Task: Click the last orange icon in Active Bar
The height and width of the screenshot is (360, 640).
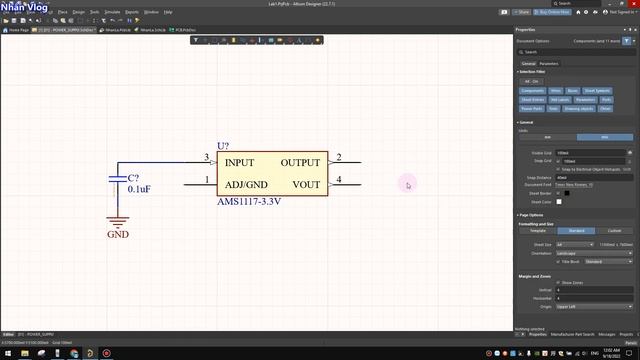Action: click(318, 40)
